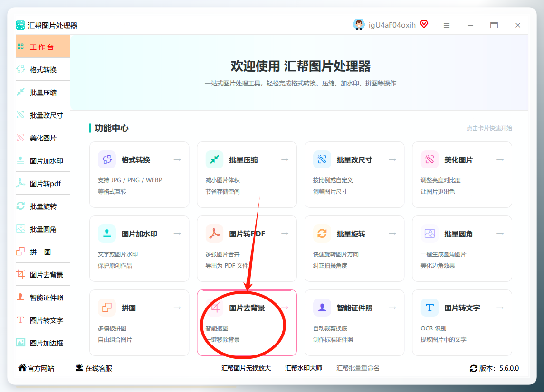Open the 汇帮图片无损放大 link
Viewport: 544px width, 392px height.
tap(246, 368)
